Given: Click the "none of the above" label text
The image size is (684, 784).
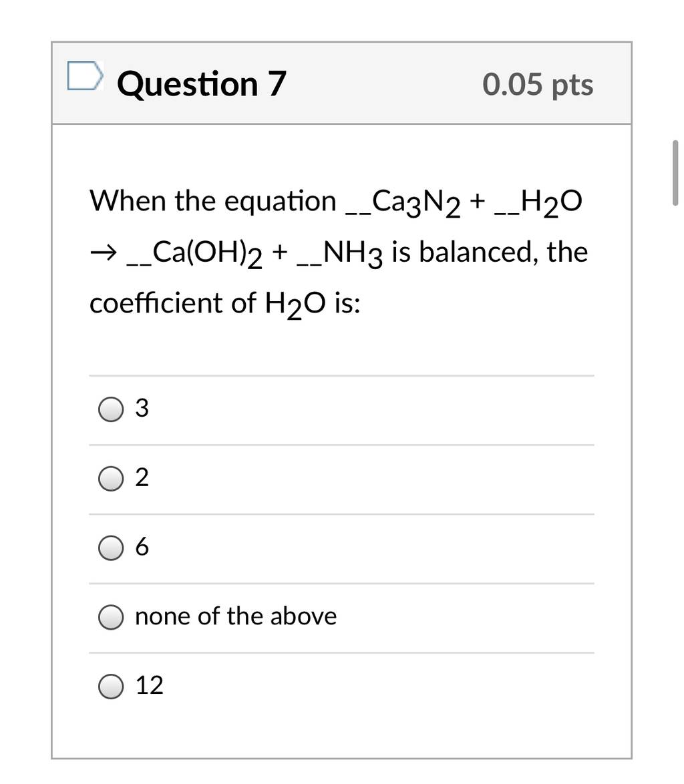Looking at the screenshot, I should click(236, 616).
